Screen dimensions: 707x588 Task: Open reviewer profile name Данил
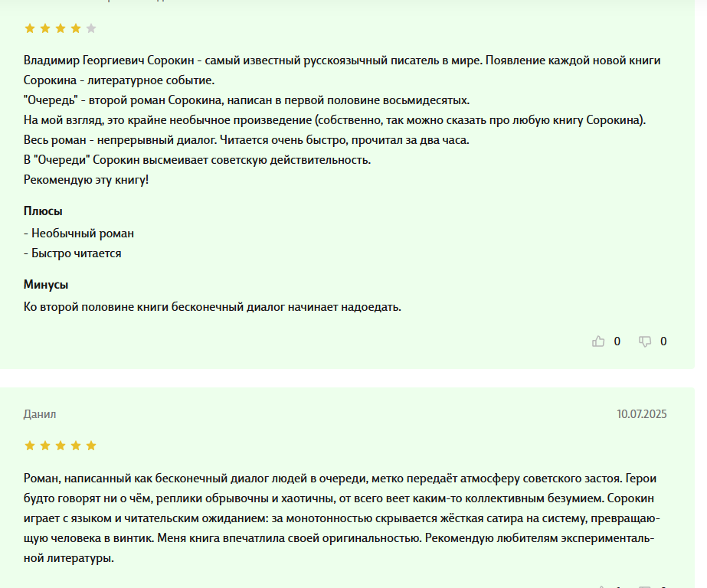40,414
